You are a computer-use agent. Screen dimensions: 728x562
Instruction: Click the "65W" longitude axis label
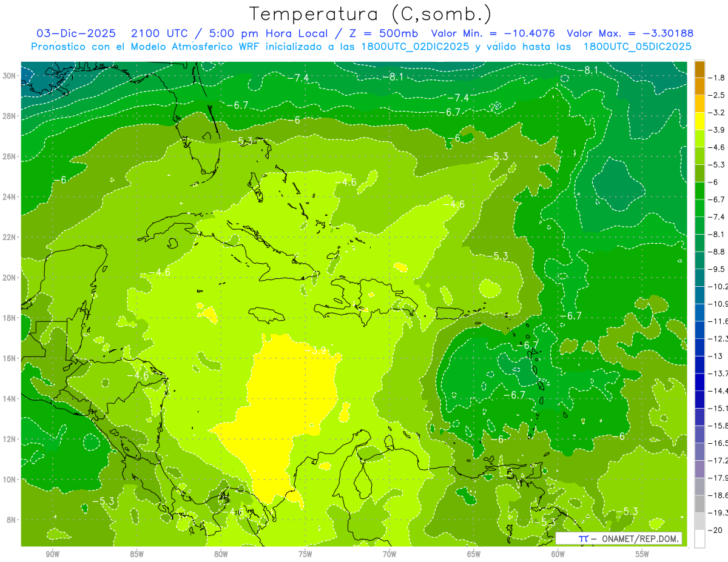(x=474, y=554)
